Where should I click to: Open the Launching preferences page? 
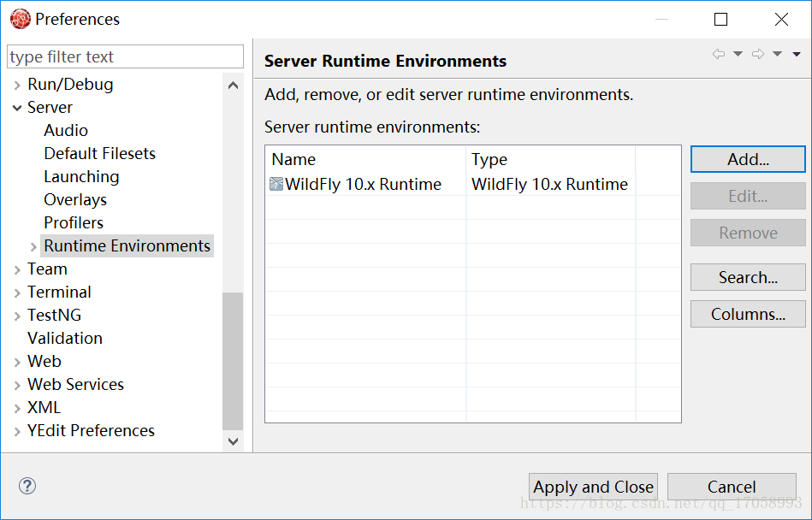[81, 176]
